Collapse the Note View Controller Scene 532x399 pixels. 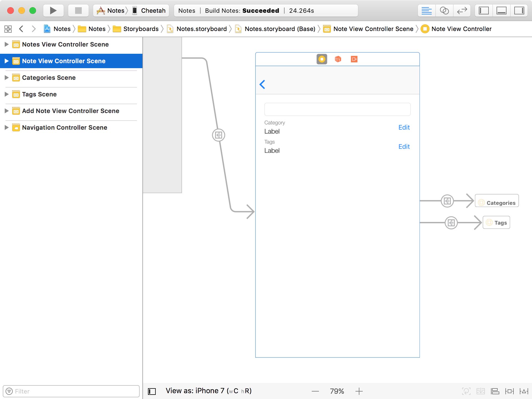[7, 61]
